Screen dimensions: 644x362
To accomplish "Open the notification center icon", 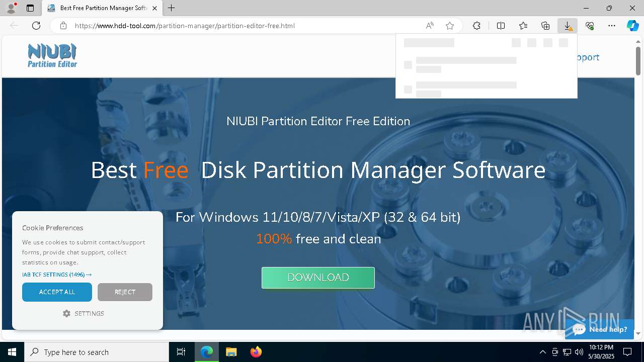I will click(627, 352).
